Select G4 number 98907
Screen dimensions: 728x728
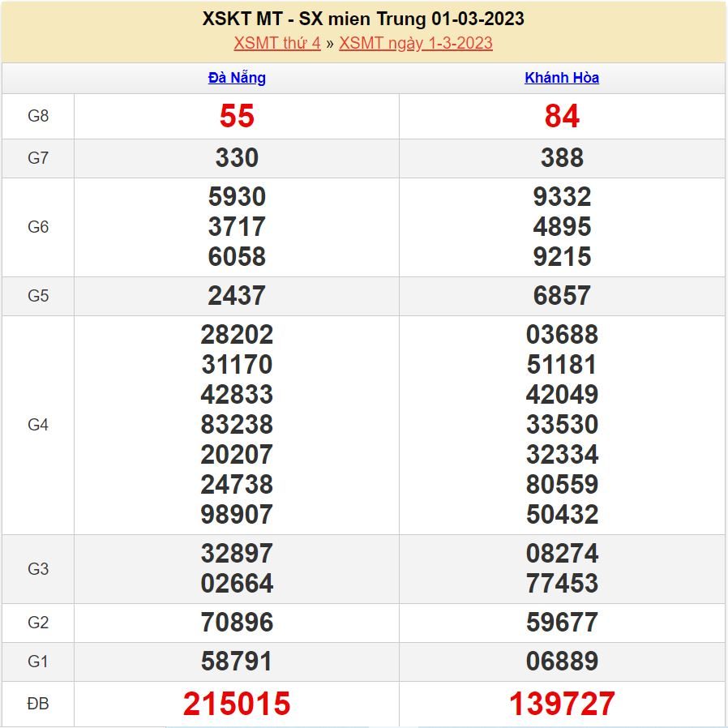[237, 515]
